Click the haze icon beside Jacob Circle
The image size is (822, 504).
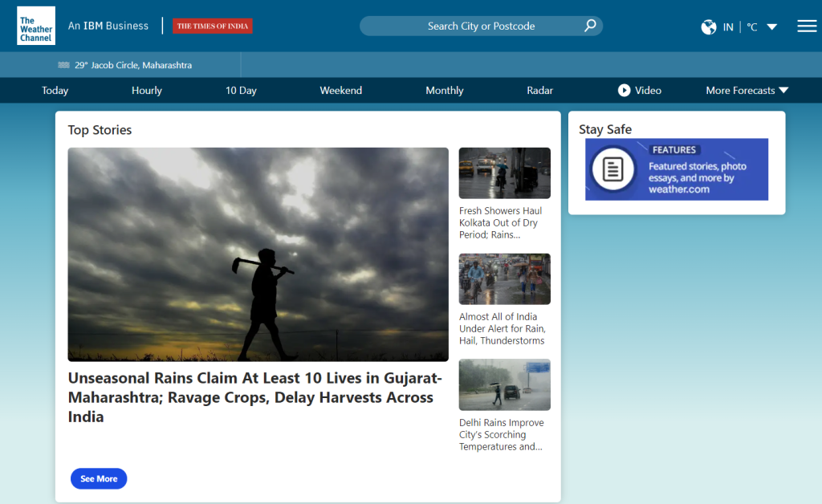[x=64, y=65]
